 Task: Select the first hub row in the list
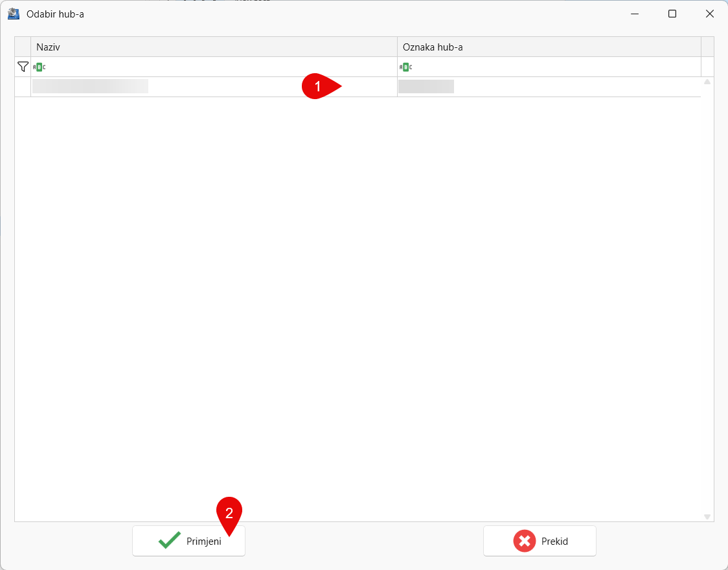tap(214, 87)
